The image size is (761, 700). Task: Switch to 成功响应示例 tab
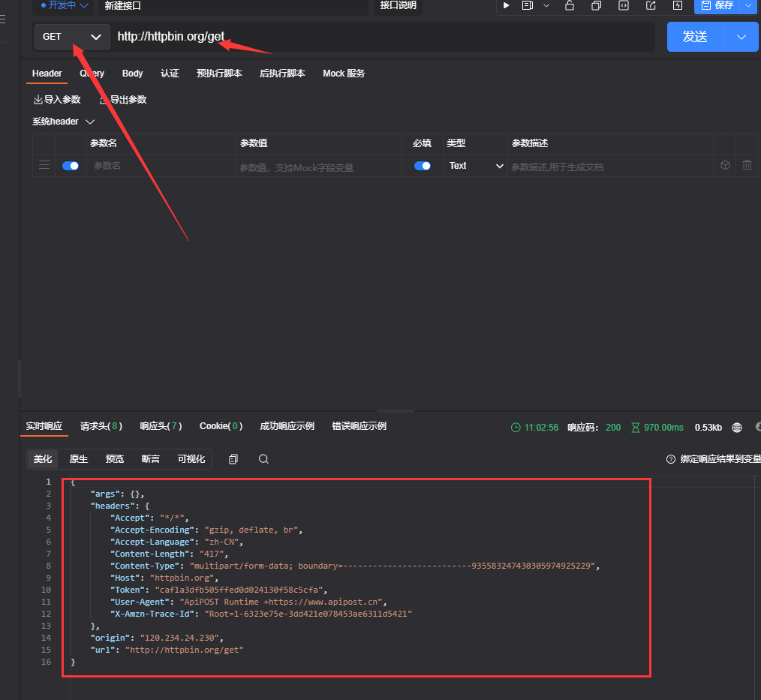[287, 426]
